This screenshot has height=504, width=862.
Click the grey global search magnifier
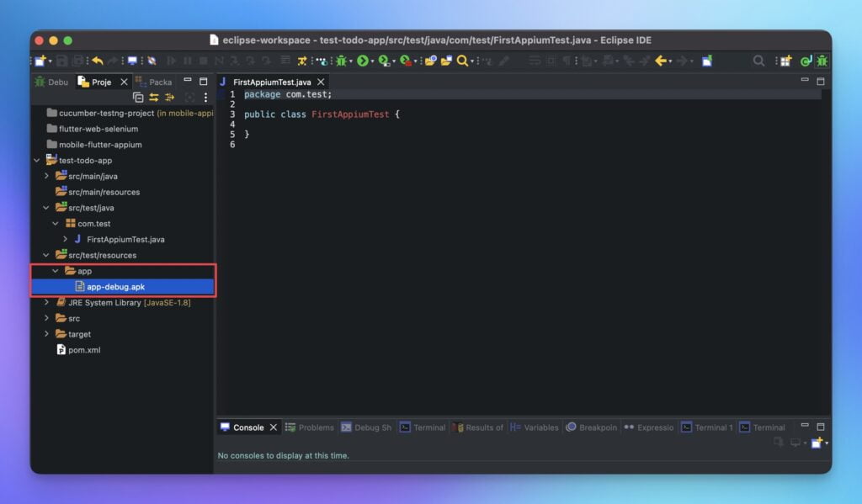click(758, 61)
